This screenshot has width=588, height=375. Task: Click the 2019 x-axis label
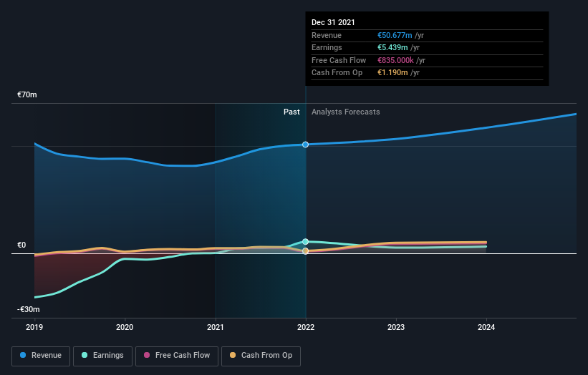click(34, 327)
